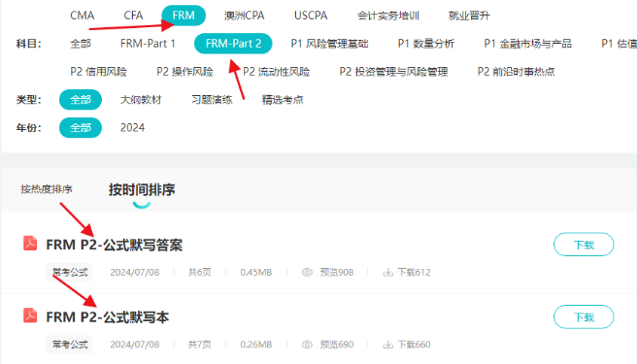Image resolution: width=637 pixels, height=364 pixels.
Task: Click the 常考公式 tag under 公式默写答案
Action: [x=69, y=272]
